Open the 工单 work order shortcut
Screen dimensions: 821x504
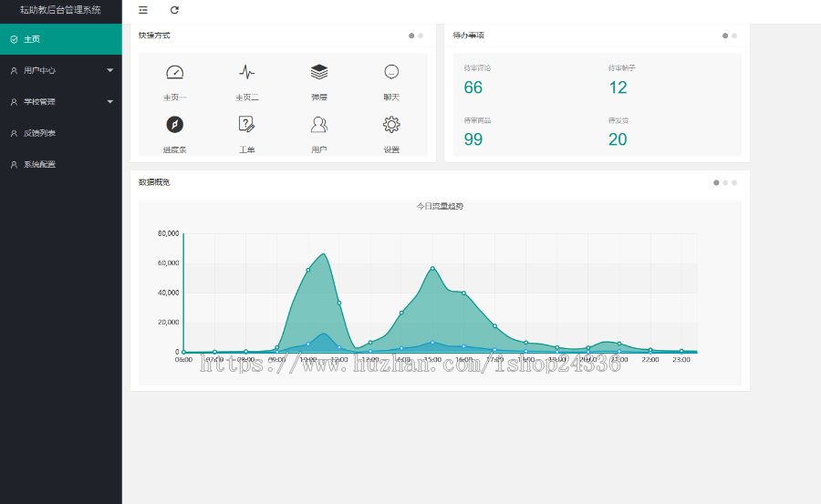pyautogui.click(x=247, y=125)
